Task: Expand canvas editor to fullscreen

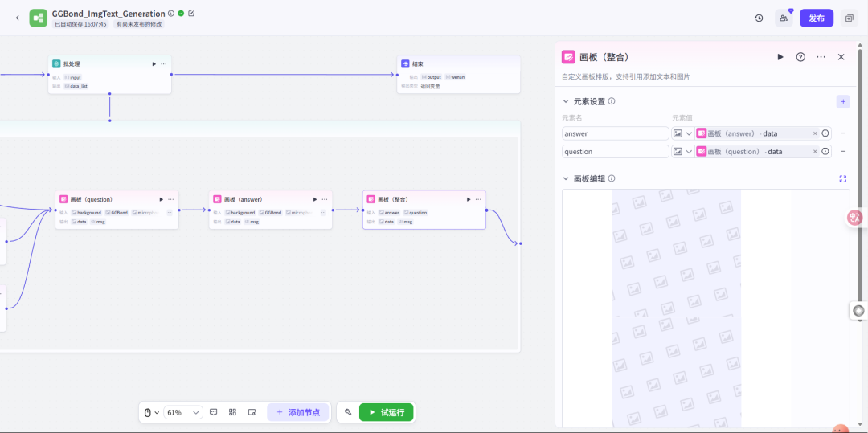Action: (x=843, y=178)
